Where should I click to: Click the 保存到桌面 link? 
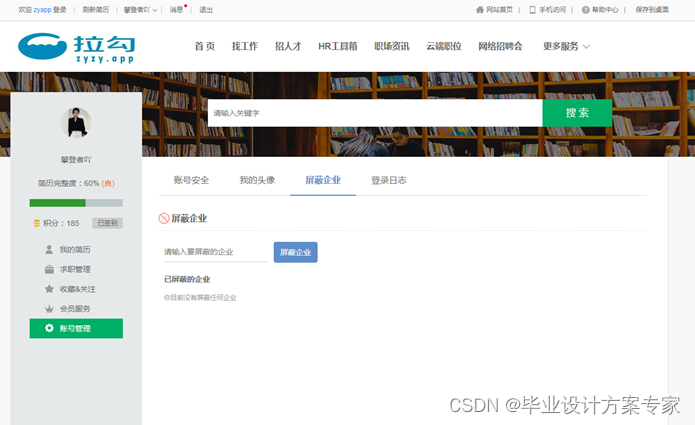pyautogui.click(x=652, y=10)
